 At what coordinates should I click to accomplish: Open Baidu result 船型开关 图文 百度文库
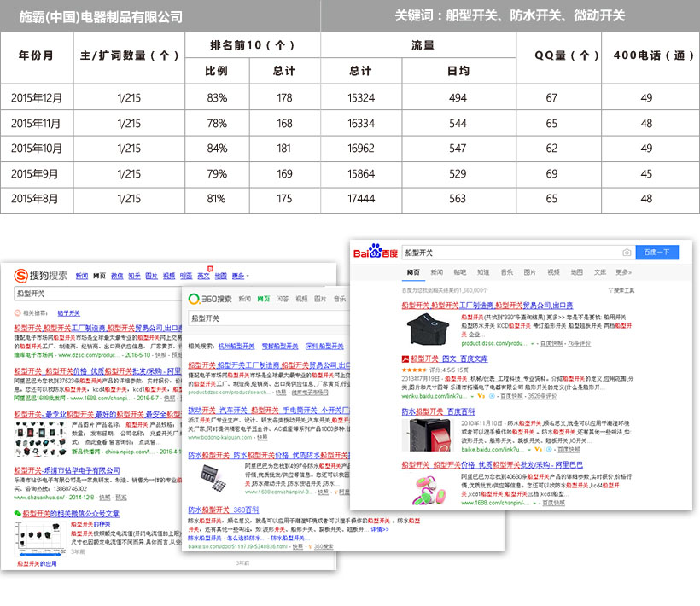[449, 358]
